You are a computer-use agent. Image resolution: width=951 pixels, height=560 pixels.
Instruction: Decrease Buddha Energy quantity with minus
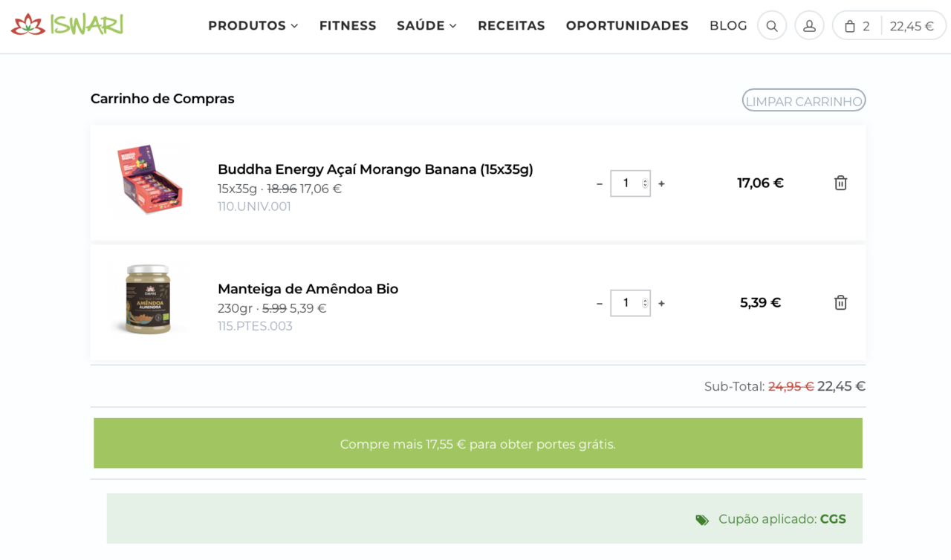pyautogui.click(x=600, y=184)
